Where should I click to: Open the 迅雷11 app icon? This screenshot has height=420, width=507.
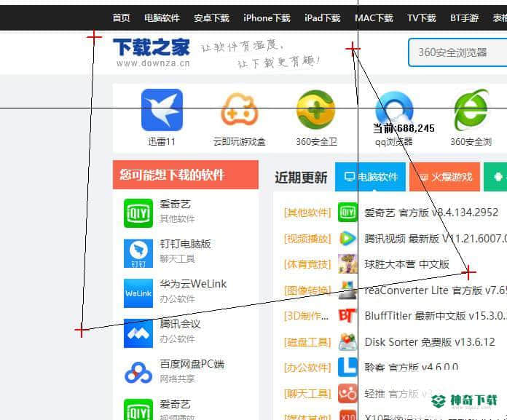point(162,110)
